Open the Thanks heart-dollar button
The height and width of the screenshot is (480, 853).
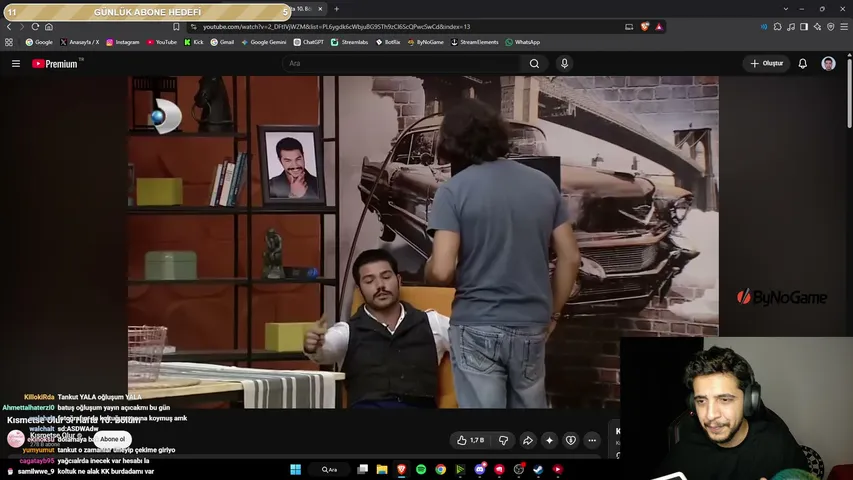click(571, 440)
